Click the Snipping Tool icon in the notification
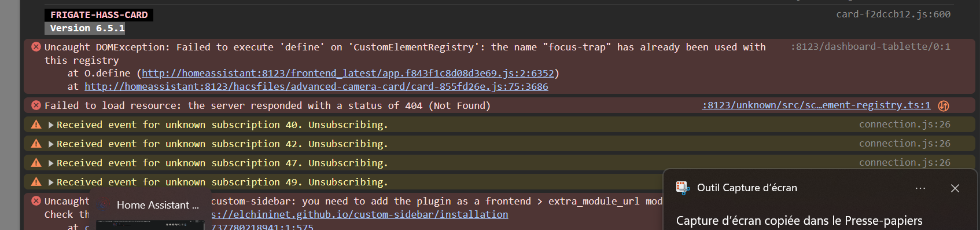980x230 pixels. click(683, 188)
